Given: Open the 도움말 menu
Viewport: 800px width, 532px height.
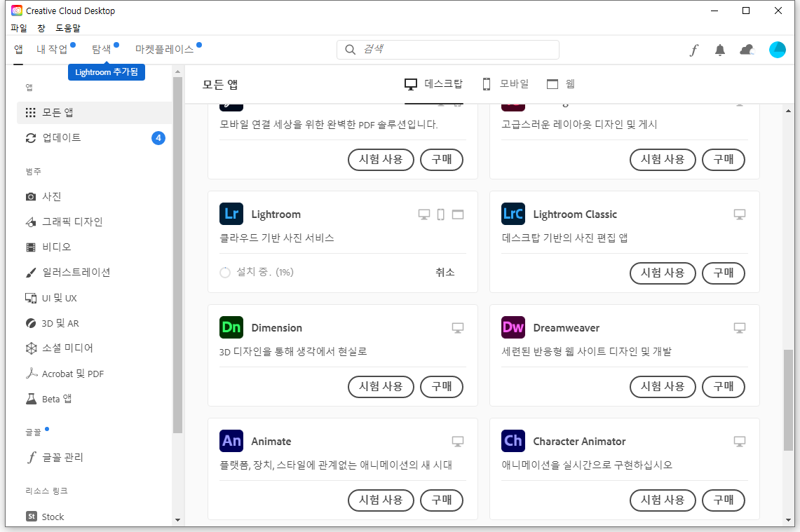Looking at the screenshot, I should 68,28.
